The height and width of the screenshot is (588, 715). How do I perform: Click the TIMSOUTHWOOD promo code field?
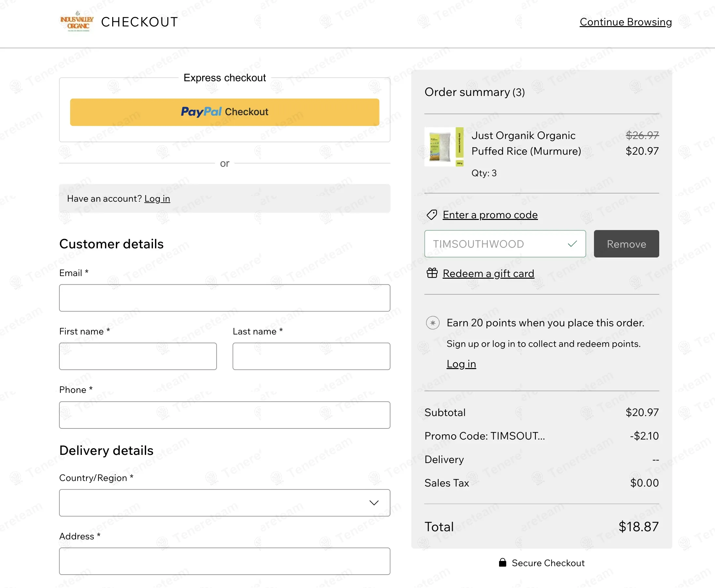(x=494, y=244)
